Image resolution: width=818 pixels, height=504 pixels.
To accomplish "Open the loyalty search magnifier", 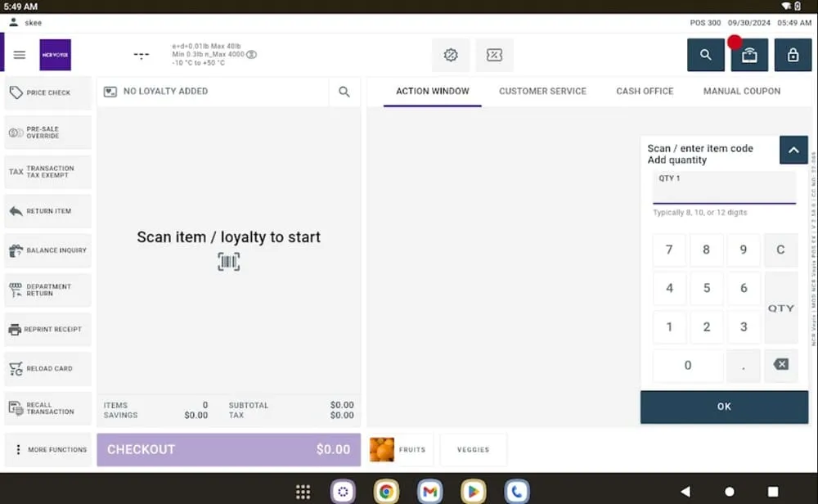I will [344, 91].
